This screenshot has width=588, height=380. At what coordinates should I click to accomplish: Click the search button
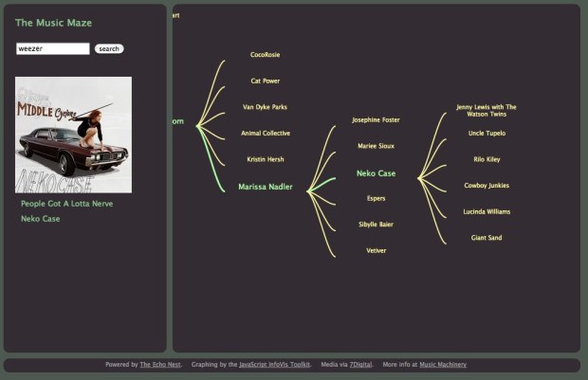click(x=109, y=48)
